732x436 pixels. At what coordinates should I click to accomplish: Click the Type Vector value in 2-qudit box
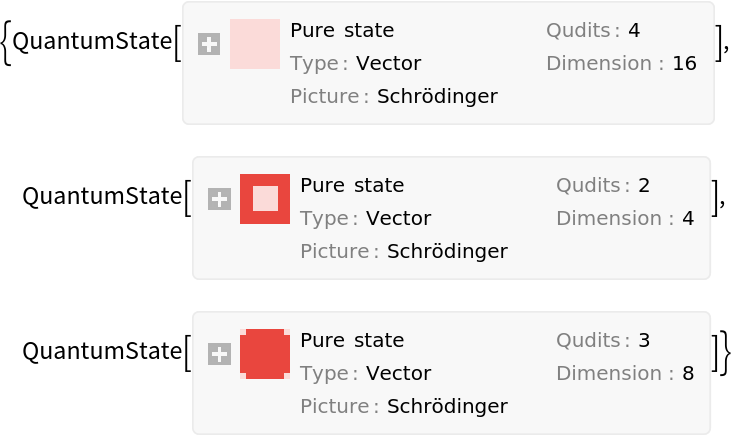(398, 218)
